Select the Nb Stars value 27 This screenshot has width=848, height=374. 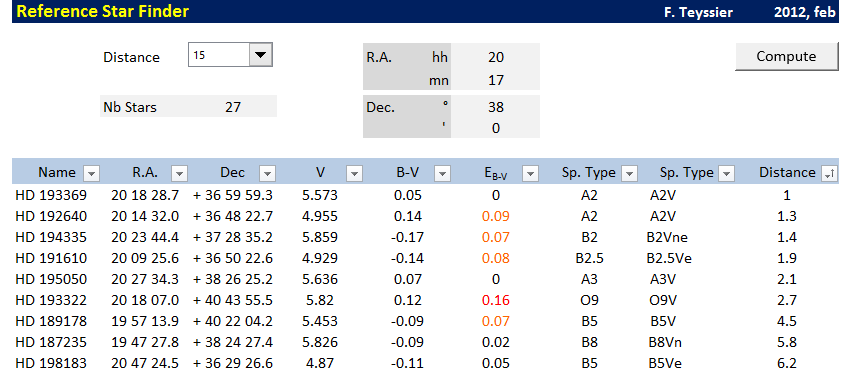coord(233,107)
